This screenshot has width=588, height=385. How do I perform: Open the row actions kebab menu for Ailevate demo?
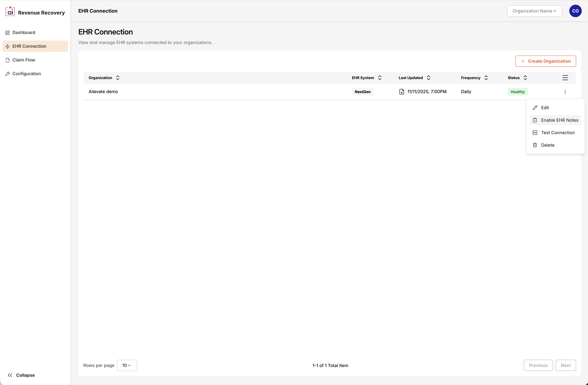[565, 92]
